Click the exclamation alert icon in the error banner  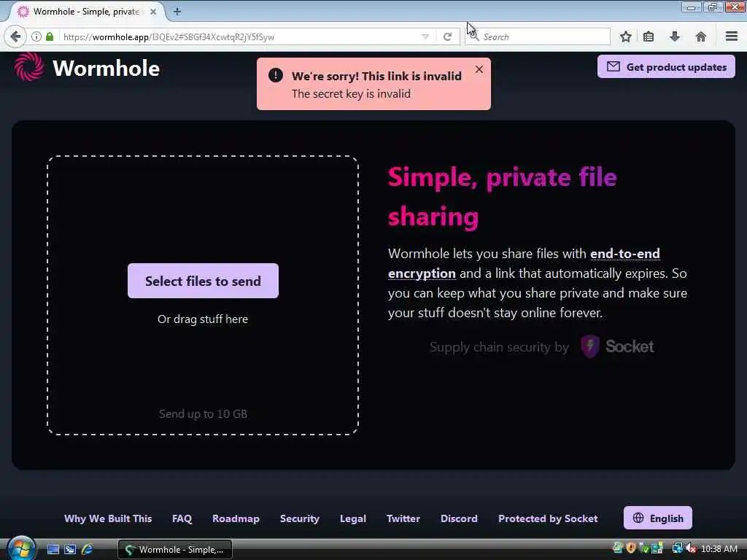pos(275,75)
